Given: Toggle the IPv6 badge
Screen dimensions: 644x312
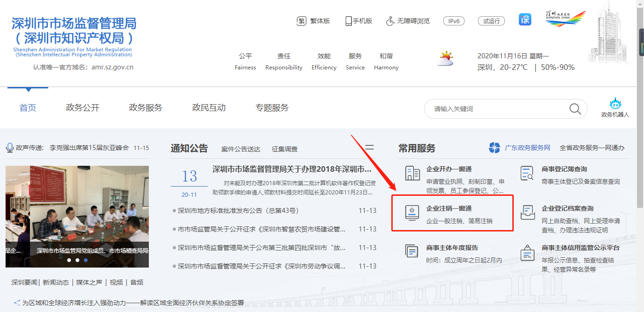Looking at the screenshot, I should point(453,20).
